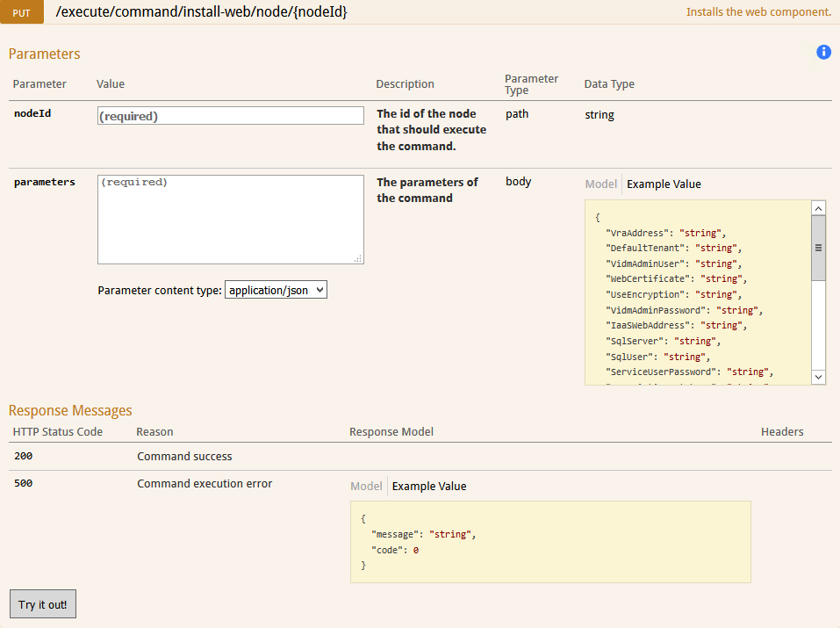Click the parameters example JSON box
The image size is (840, 628).
[698, 292]
